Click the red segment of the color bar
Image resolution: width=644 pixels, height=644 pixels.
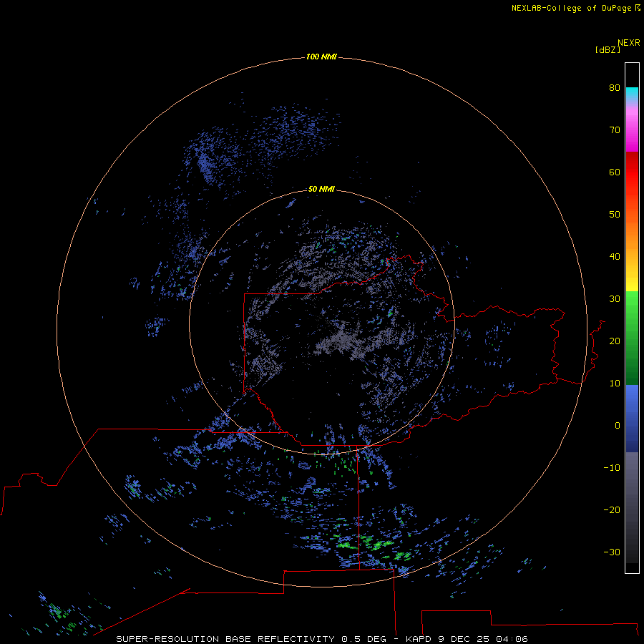[x=632, y=172]
